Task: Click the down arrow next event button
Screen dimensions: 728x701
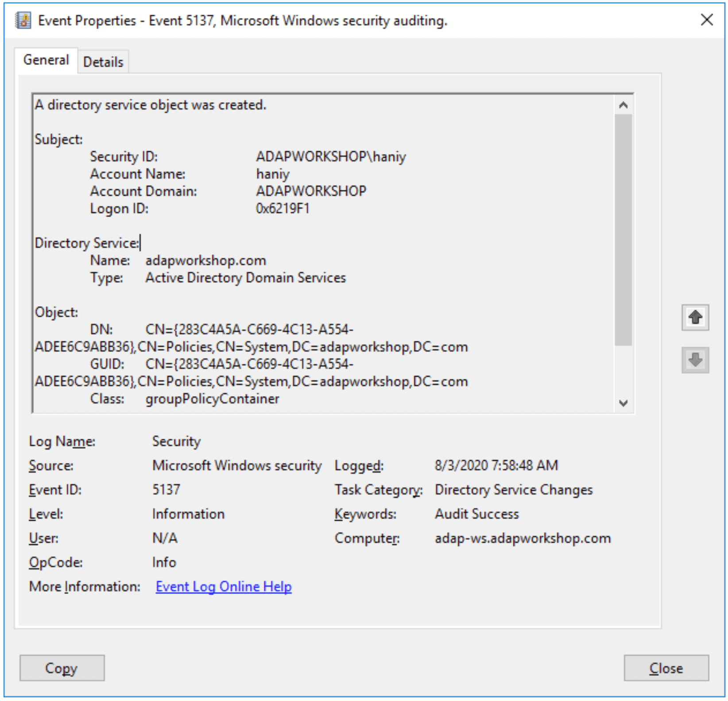Action: coord(695,360)
